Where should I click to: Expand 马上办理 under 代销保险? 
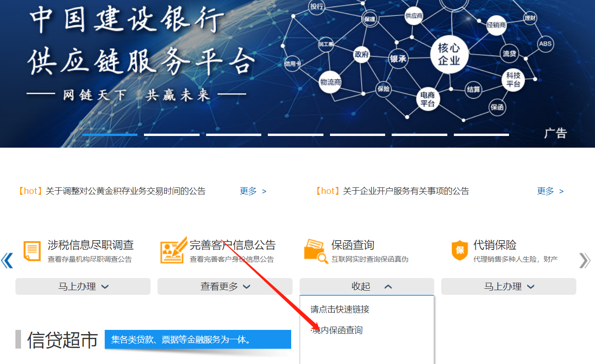[509, 286]
